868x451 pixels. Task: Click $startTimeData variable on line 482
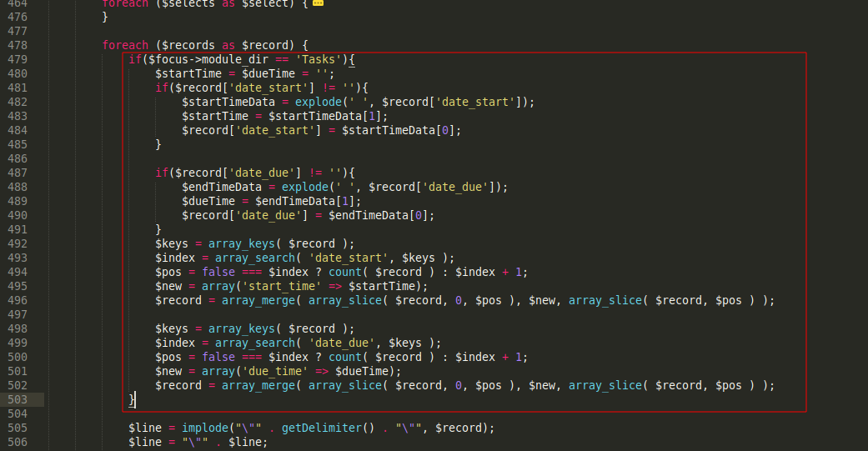click(228, 103)
